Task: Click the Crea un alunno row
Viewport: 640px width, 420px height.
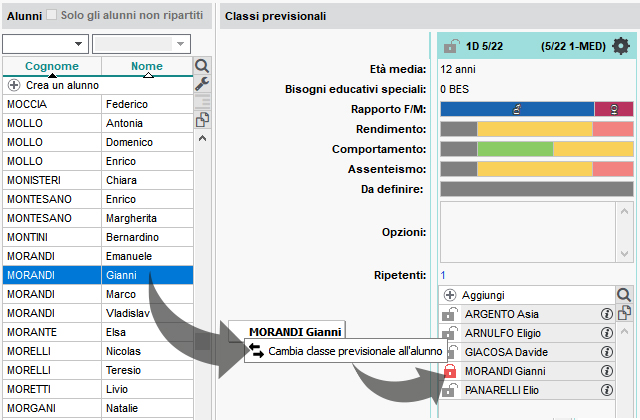Action: coord(98,85)
